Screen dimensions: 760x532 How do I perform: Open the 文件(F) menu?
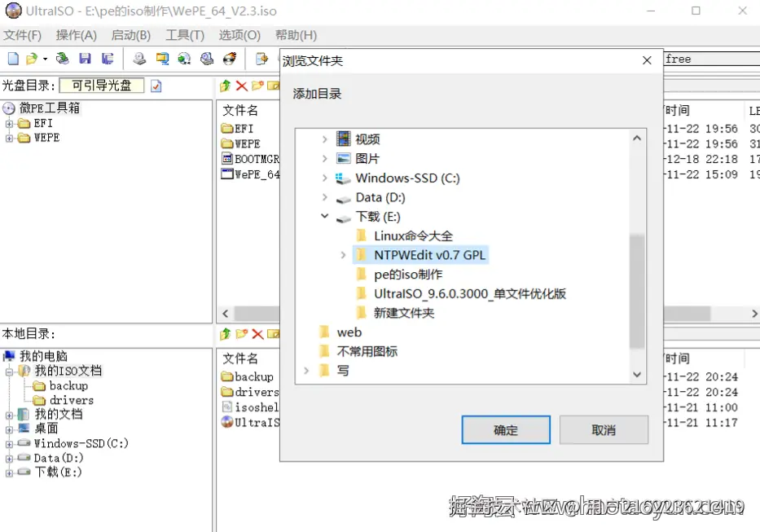[22, 35]
